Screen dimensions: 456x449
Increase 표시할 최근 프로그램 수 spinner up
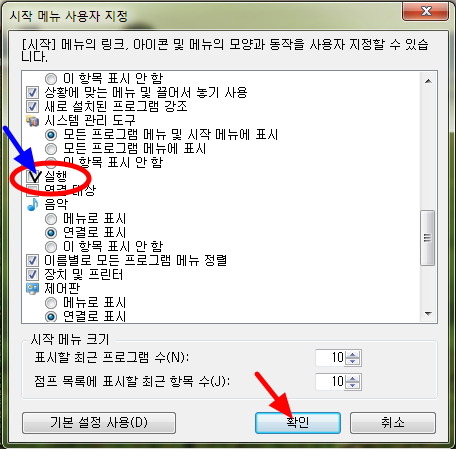click(353, 354)
